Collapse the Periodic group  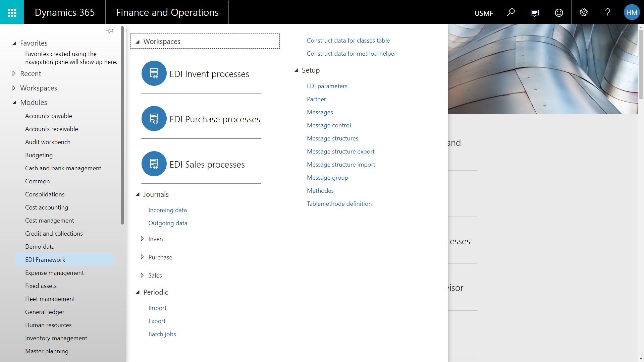pyautogui.click(x=138, y=292)
